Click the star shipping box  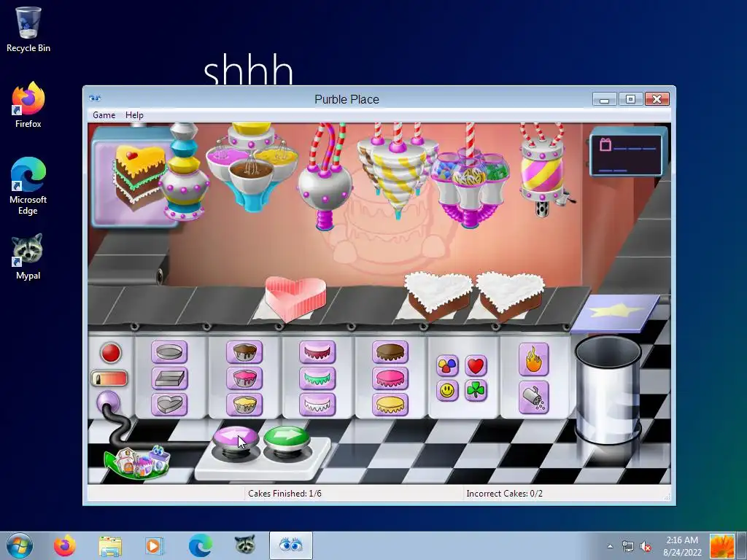[615, 314]
